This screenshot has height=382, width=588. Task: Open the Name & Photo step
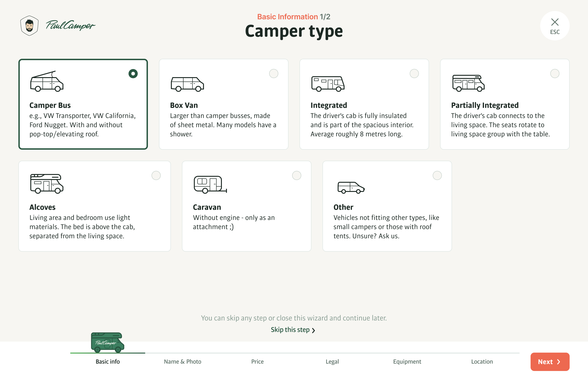pos(182,362)
